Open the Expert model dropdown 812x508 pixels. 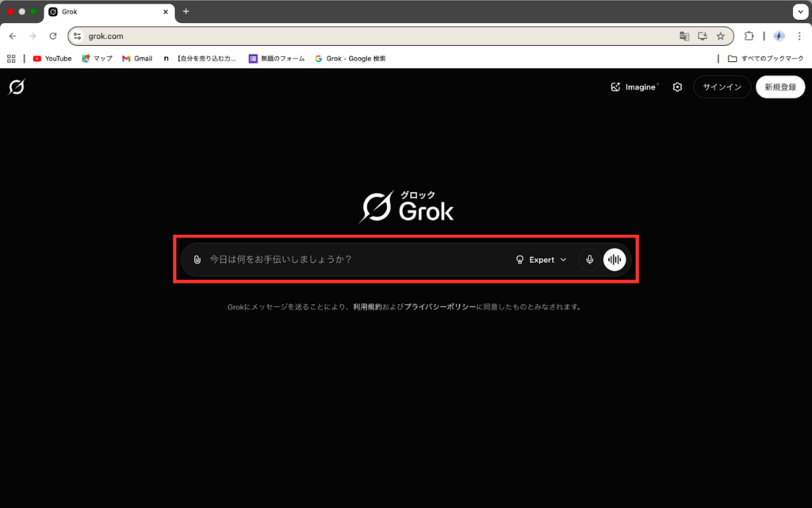[547, 259]
